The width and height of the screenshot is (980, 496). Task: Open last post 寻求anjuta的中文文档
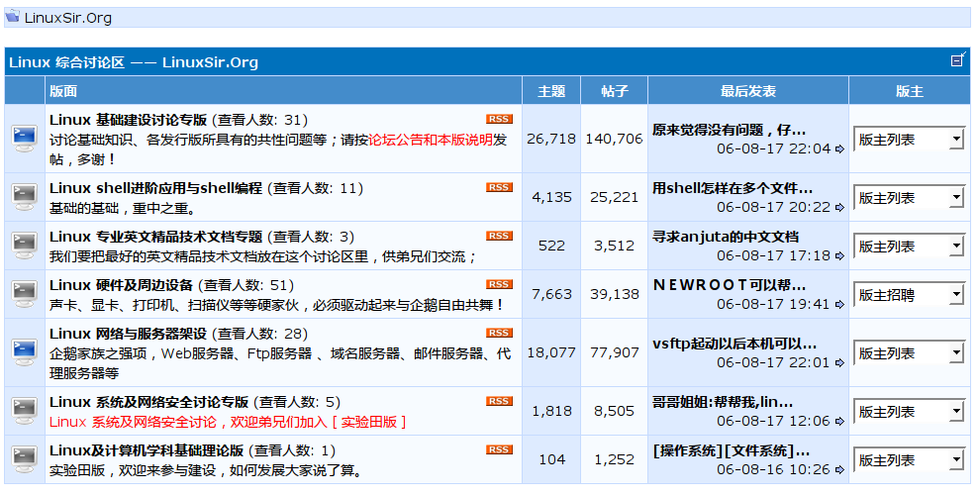coord(726,237)
